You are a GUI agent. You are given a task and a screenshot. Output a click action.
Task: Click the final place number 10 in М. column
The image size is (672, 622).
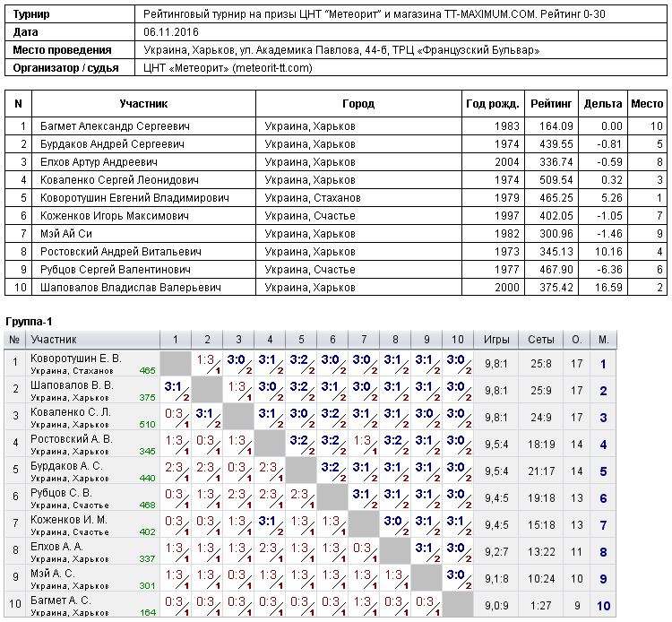603,606
